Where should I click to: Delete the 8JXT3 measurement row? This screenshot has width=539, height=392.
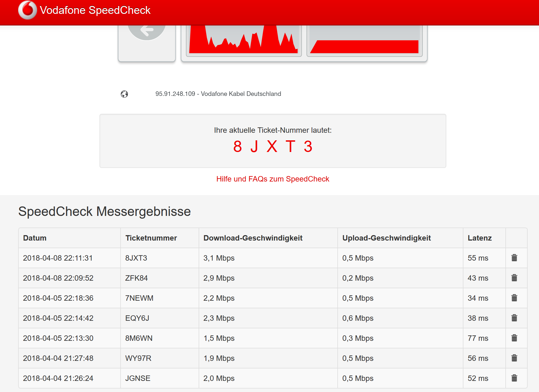point(514,258)
